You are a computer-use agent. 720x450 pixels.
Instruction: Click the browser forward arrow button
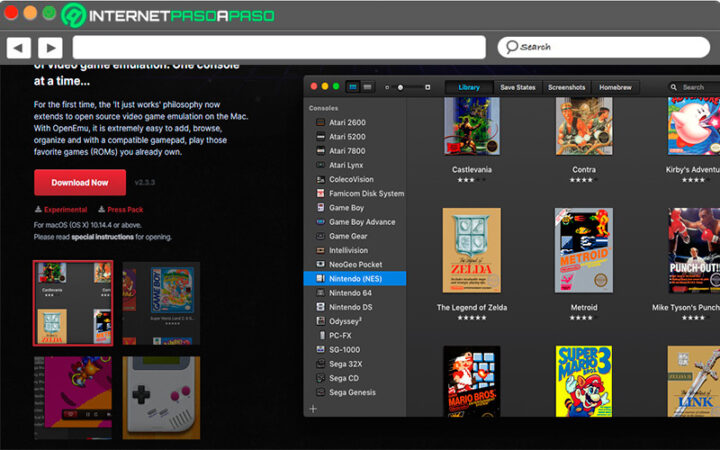[50, 47]
